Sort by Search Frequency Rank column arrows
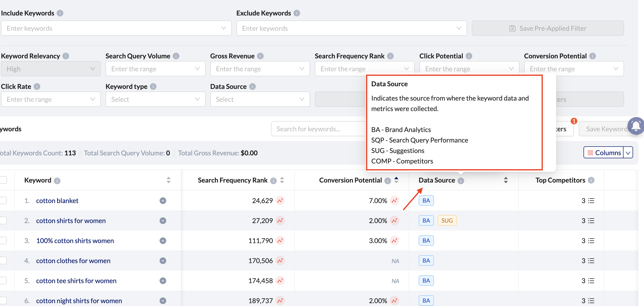Screen dimensions: 644x306 pyautogui.click(x=282, y=180)
